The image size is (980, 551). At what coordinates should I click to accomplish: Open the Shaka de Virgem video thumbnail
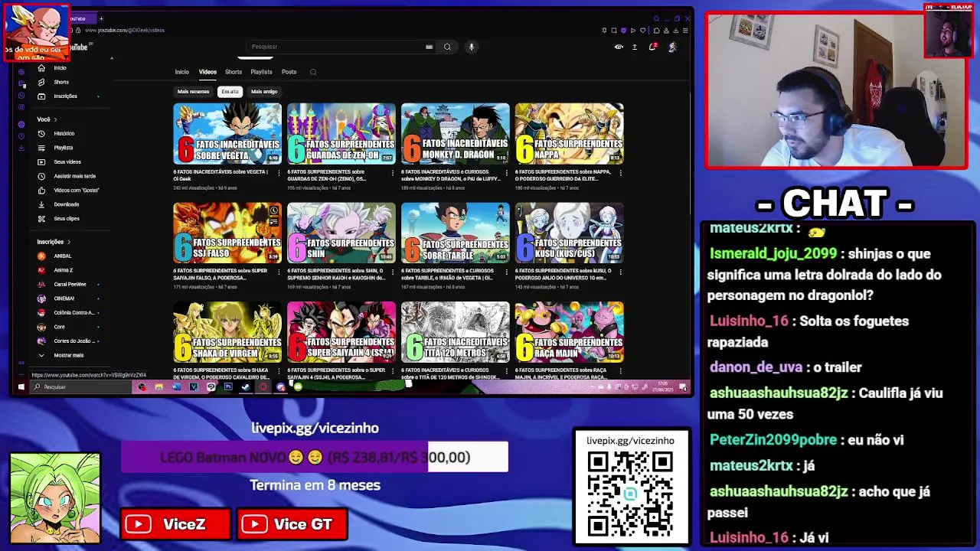pos(227,332)
